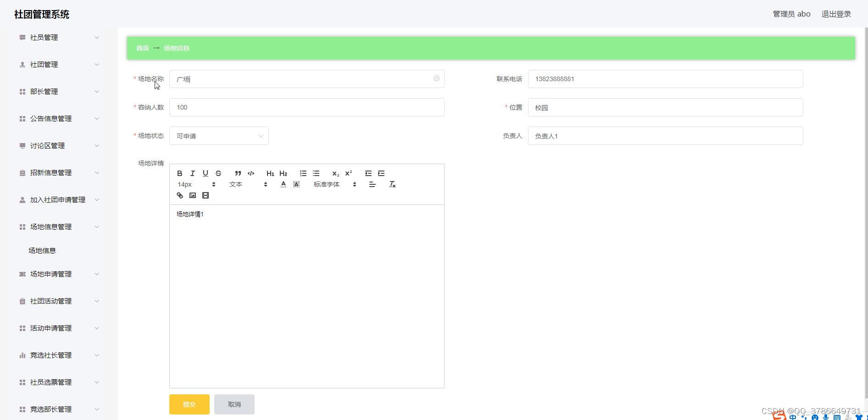The image size is (868, 420).
Task: Create an ordered list
Action: click(x=303, y=173)
